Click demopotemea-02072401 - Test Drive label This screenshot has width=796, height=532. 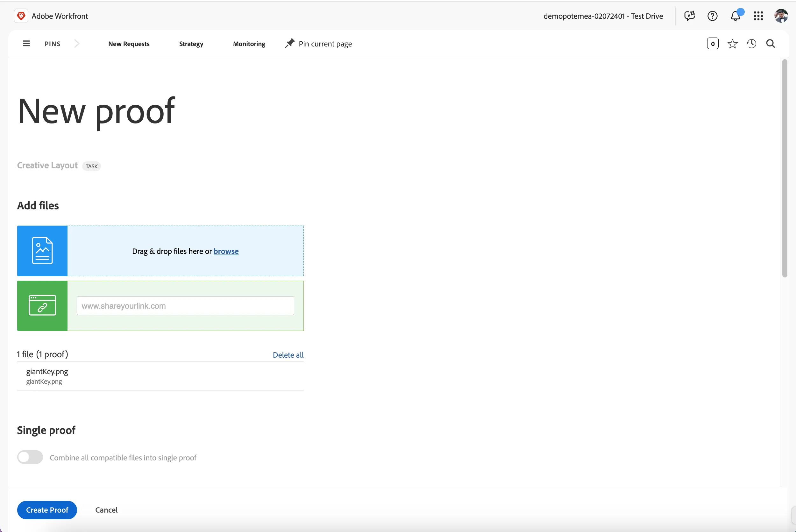tap(603, 16)
